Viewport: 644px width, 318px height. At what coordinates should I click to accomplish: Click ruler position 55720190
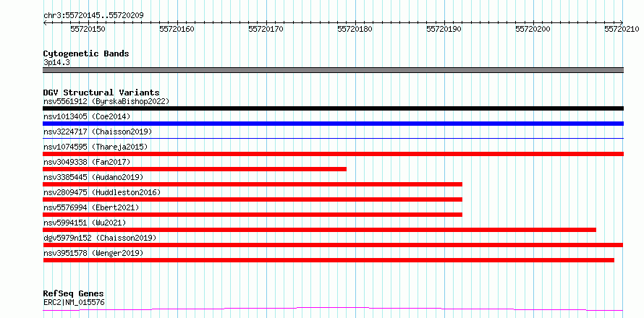[444, 29]
